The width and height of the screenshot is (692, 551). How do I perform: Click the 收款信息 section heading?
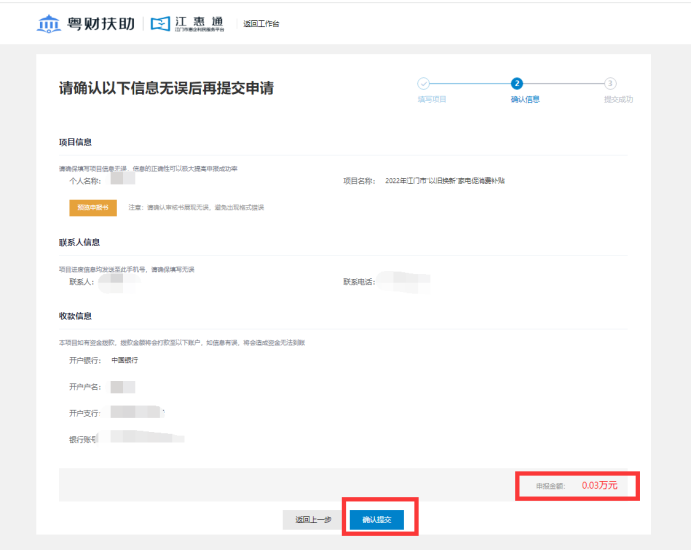(x=75, y=316)
